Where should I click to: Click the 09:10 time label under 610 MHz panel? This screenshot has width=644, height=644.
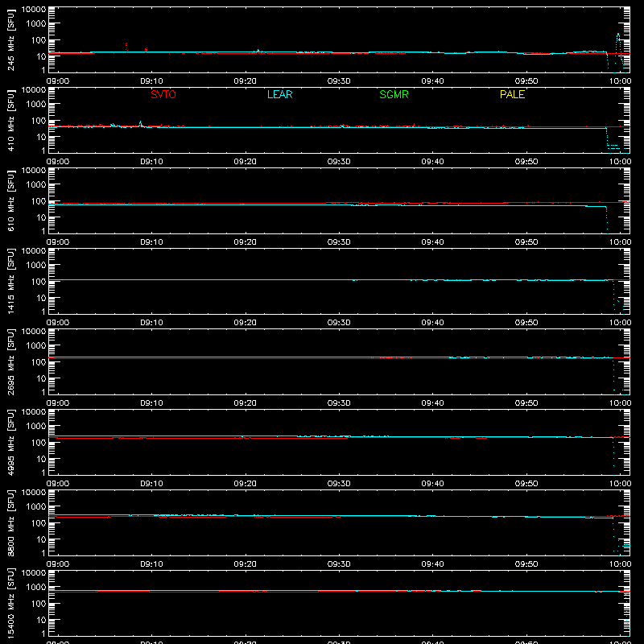coord(151,242)
